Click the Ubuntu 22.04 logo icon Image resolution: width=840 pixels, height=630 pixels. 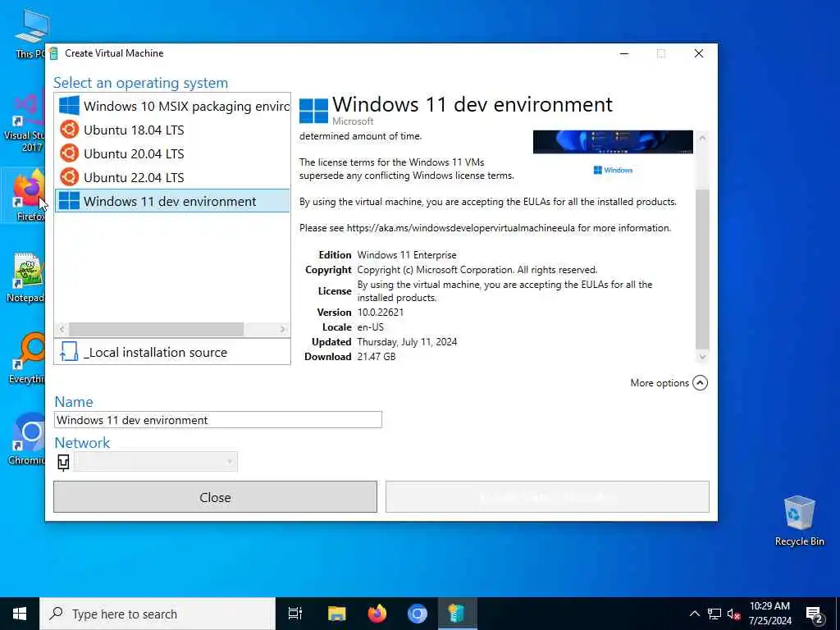click(69, 177)
